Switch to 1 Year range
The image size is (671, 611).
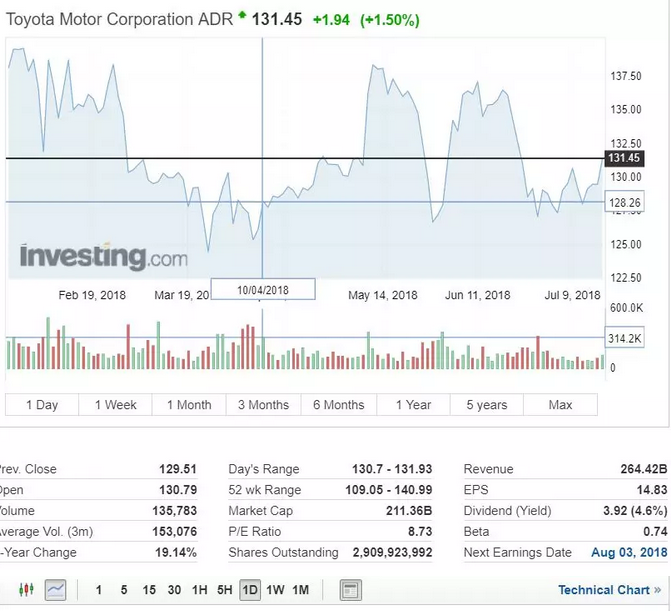413,405
